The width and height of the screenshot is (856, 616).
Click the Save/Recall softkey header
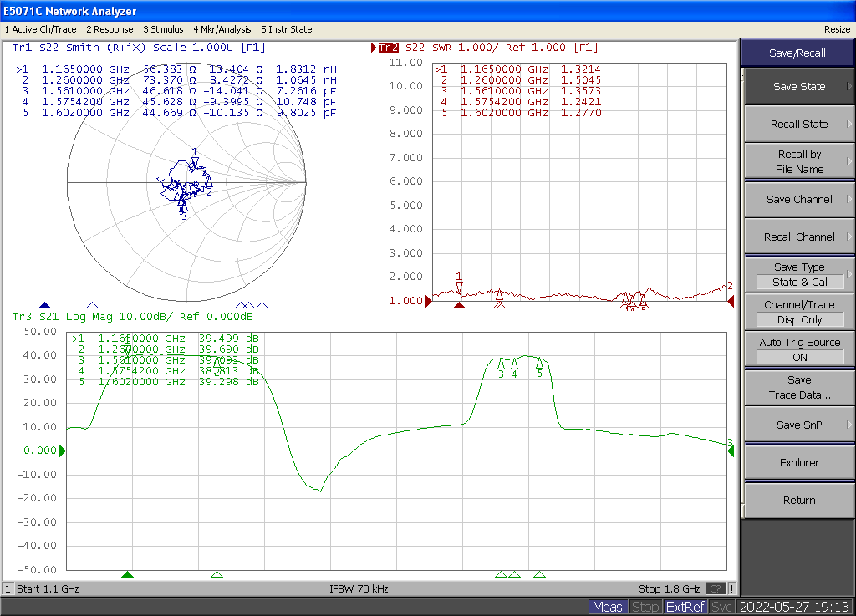point(797,53)
